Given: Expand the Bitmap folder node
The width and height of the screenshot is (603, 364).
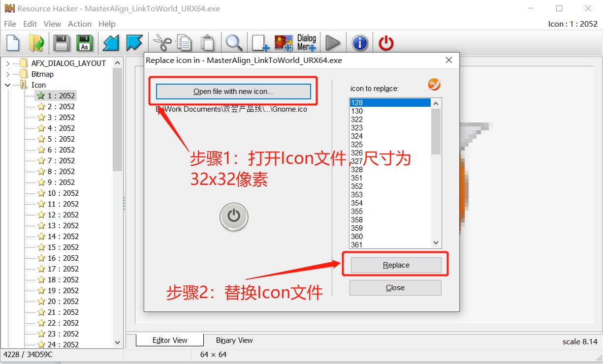Looking at the screenshot, I should pyautogui.click(x=8, y=74).
